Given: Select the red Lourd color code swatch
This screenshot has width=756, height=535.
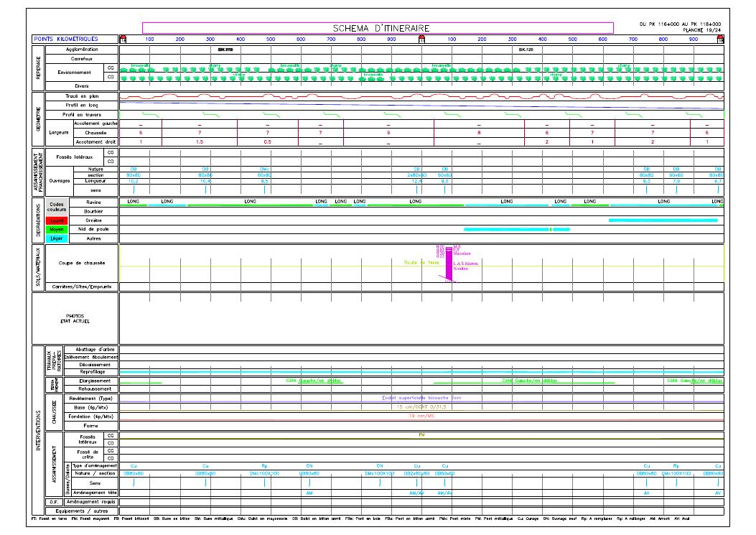Looking at the screenshot, I should point(57,220).
